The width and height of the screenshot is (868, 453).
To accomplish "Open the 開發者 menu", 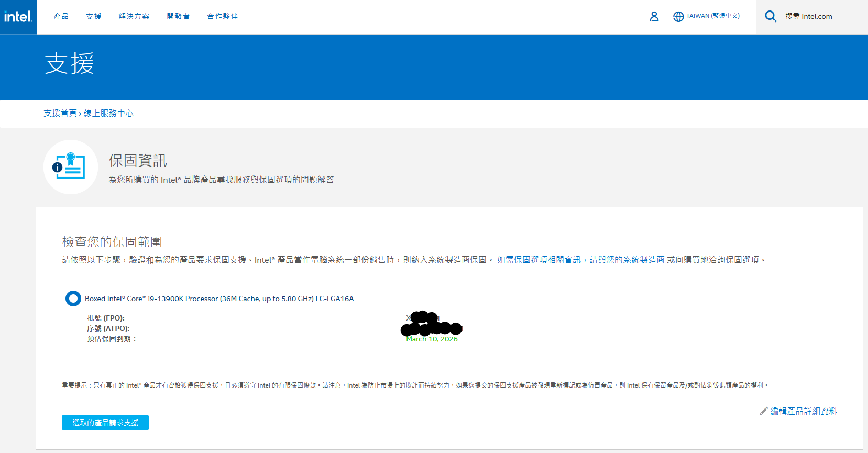I will 179,16.
